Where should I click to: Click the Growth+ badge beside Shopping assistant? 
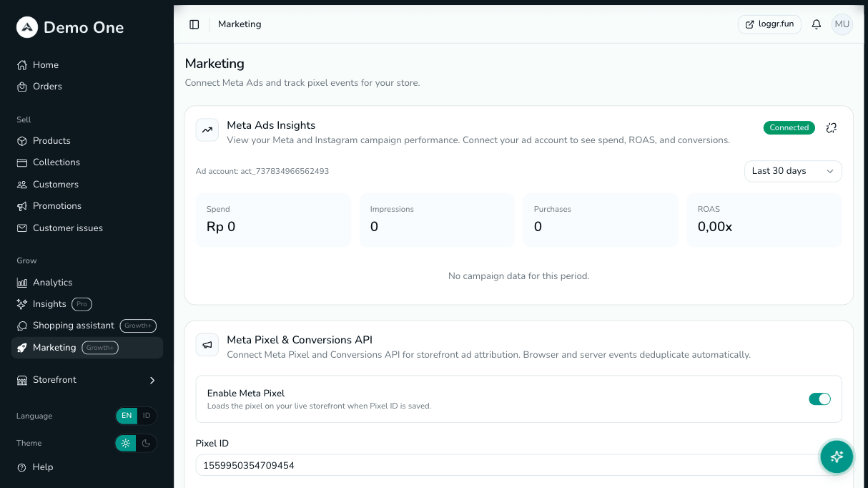click(x=138, y=326)
